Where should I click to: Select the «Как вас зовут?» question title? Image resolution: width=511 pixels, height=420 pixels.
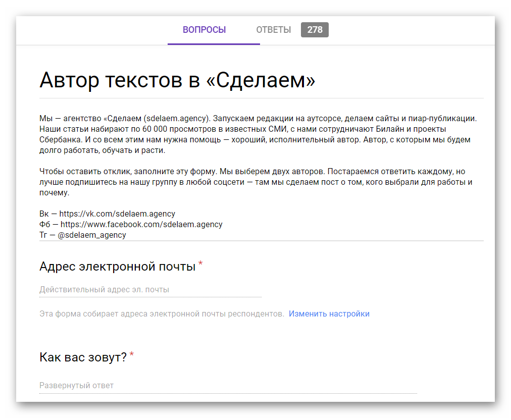coord(83,357)
